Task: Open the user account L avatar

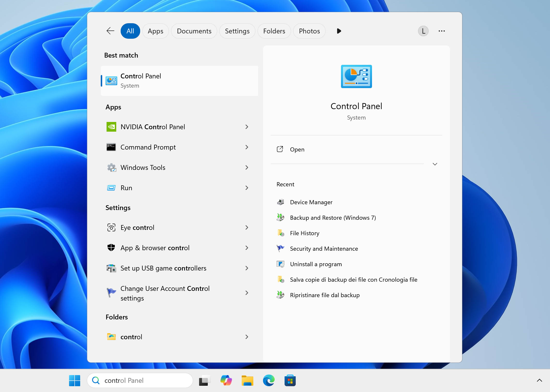Action: (x=423, y=31)
